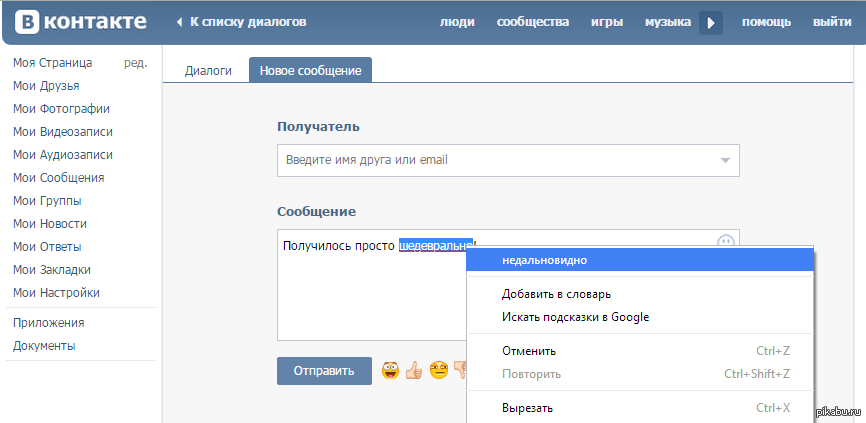The image size is (866, 423).
Task: Open the emoji picker in message field
Action: pos(726,243)
